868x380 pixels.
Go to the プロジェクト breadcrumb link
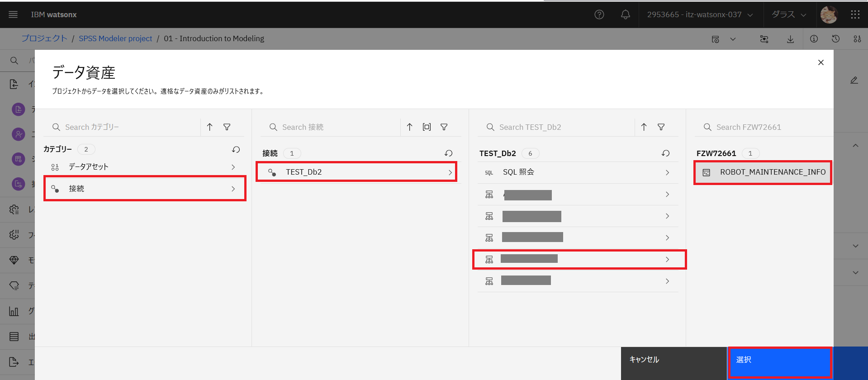(44, 38)
